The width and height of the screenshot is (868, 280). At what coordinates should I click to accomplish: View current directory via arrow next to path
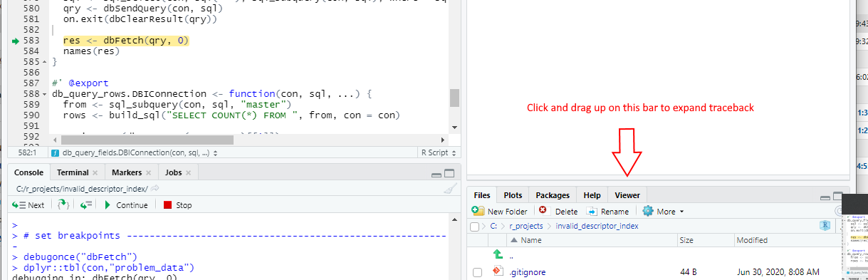point(155,189)
